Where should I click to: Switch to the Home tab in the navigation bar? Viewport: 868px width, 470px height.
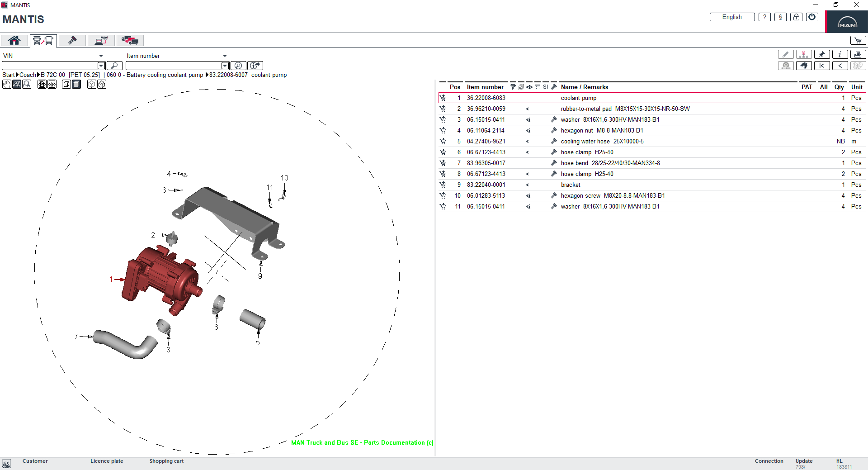(x=14, y=40)
